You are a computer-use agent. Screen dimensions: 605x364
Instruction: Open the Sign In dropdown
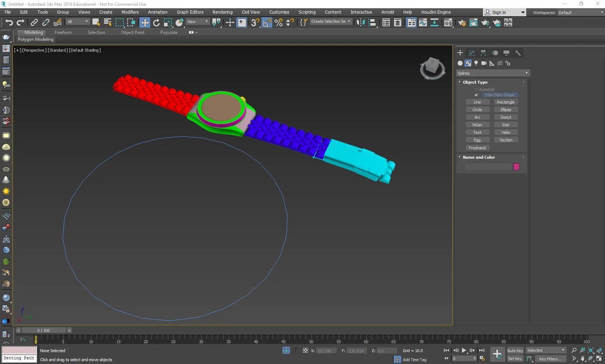coord(505,12)
